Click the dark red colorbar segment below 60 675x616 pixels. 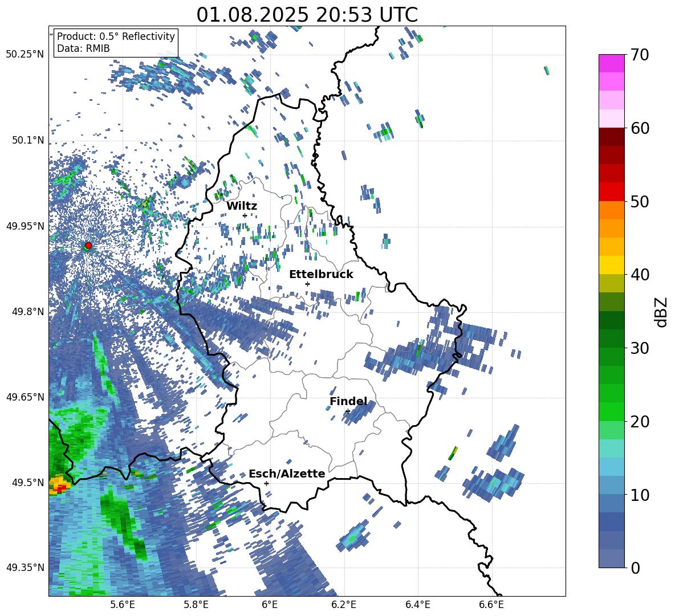(611, 137)
